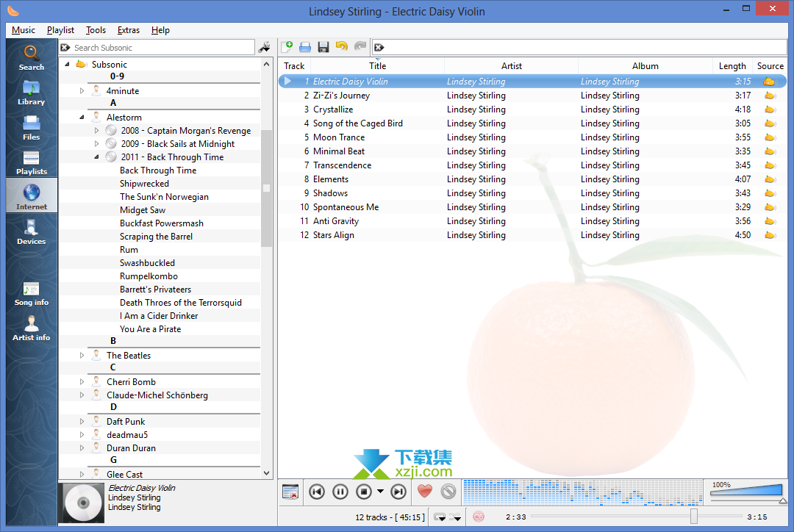Open repeat mode button
The height and width of the screenshot is (532, 794).
click(440, 517)
